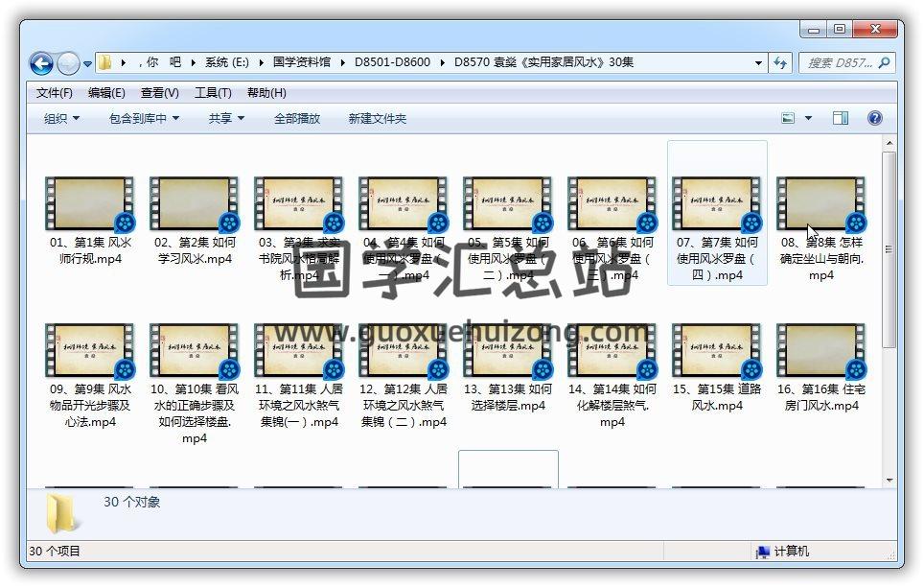Click the Forward navigation arrow
Viewport: 924px width, 588px height.
pos(68,63)
